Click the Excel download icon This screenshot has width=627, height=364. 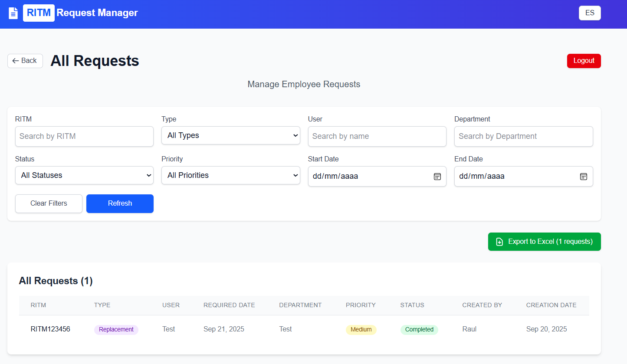[499, 242]
